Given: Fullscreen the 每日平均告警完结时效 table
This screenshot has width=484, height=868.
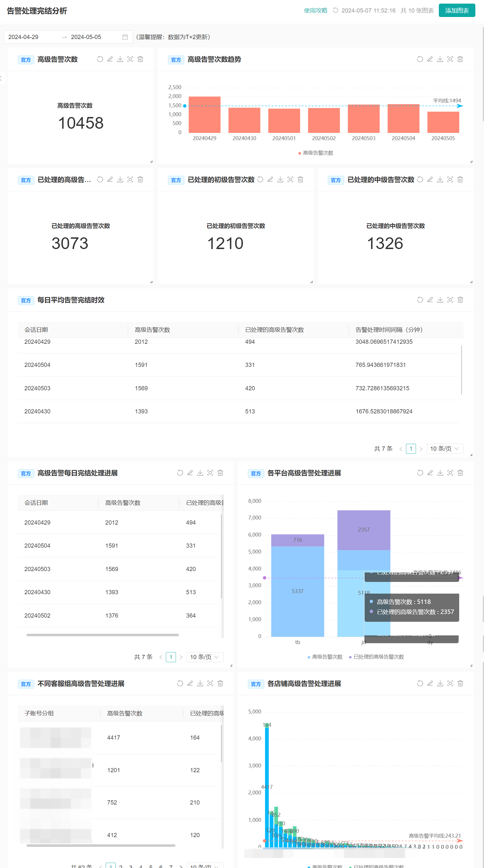Looking at the screenshot, I should tap(450, 300).
